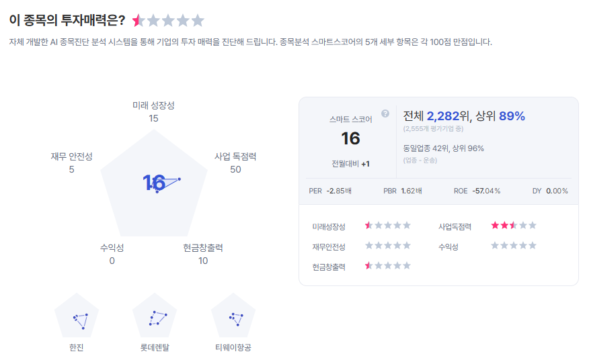Screen dimensions: 589x364
Task: Click the large radar chart pentagon
Action: tap(155, 185)
